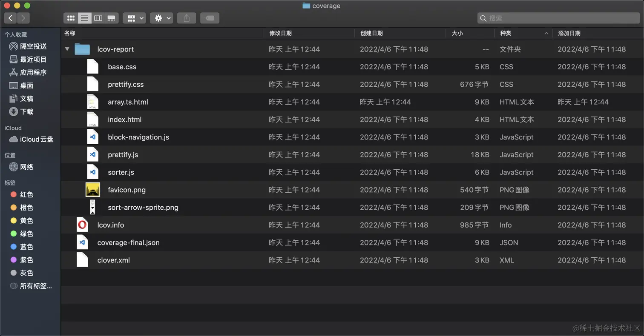Sort by 修改日期 column header
This screenshot has width=644, height=336.
[280, 33]
